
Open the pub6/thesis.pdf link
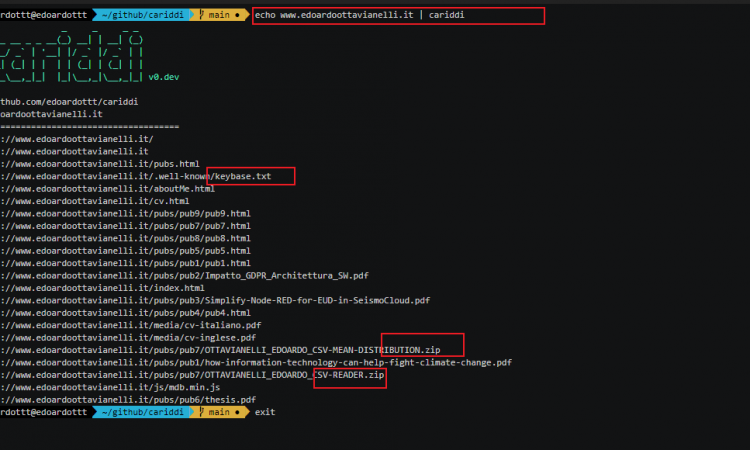pyautogui.click(x=128, y=400)
